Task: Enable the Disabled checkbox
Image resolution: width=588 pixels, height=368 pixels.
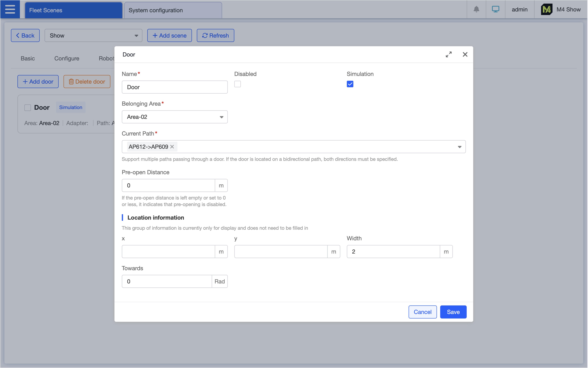Action: click(x=237, y=84)
